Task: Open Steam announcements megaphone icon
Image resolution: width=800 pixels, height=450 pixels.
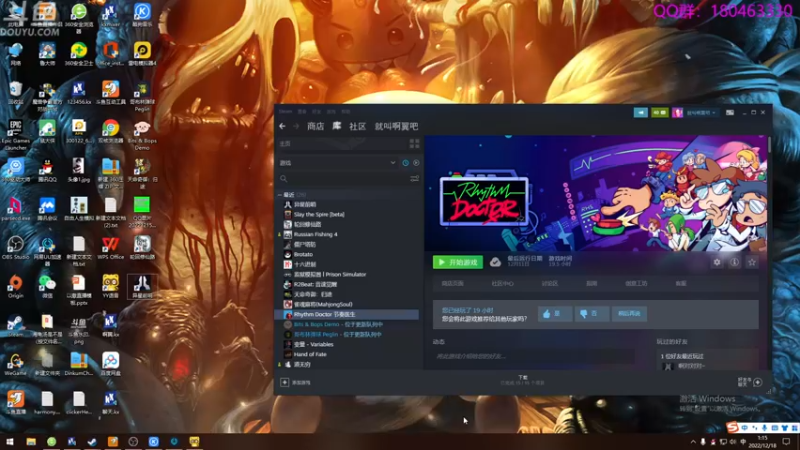Action: click(640, 113)
